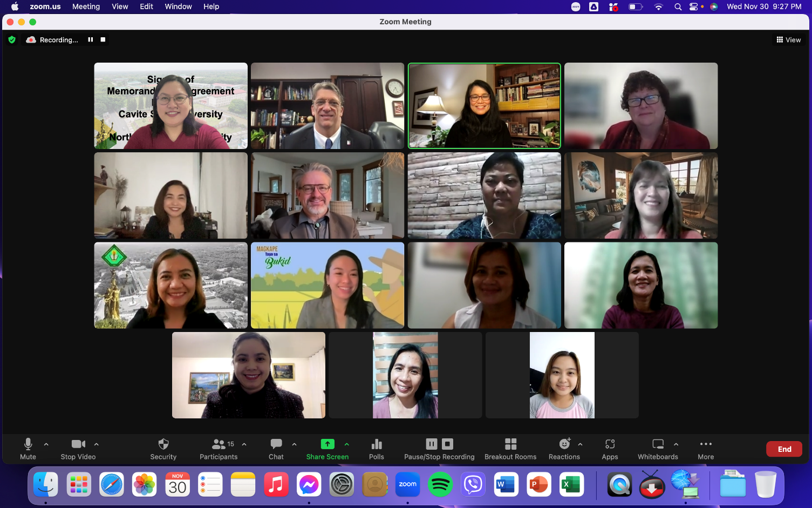Click the green Share Screen button
812x508 pixels.
[327, 449]
